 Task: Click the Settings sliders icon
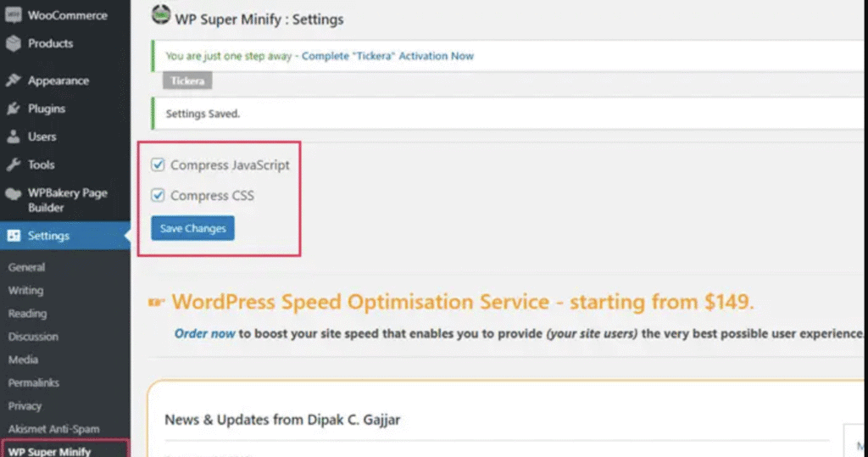click(x=13, y=236)
